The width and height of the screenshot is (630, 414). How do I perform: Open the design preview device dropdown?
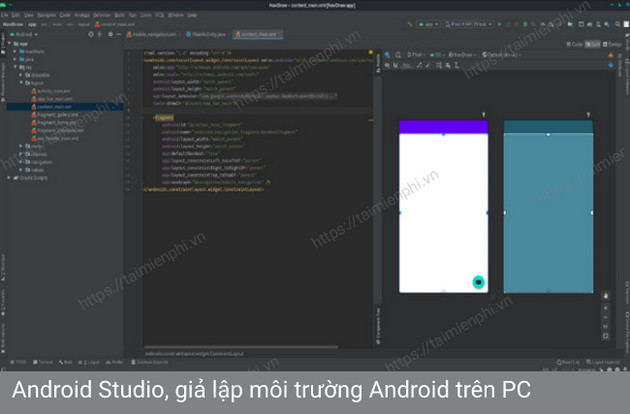pos(416,55)
